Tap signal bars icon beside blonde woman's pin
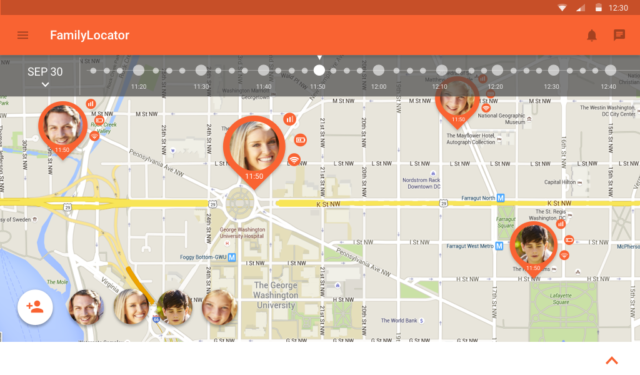This screenshot has height=375, width=640. (289, 119)
